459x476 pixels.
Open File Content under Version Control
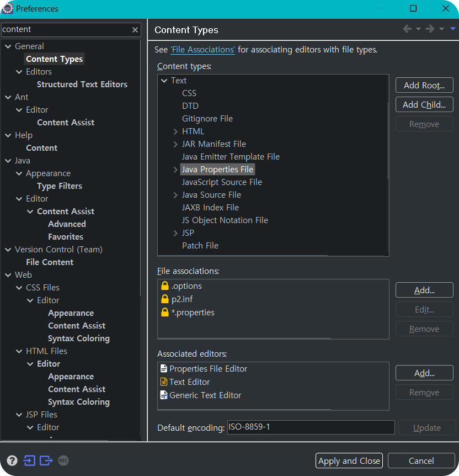(50, 262)
